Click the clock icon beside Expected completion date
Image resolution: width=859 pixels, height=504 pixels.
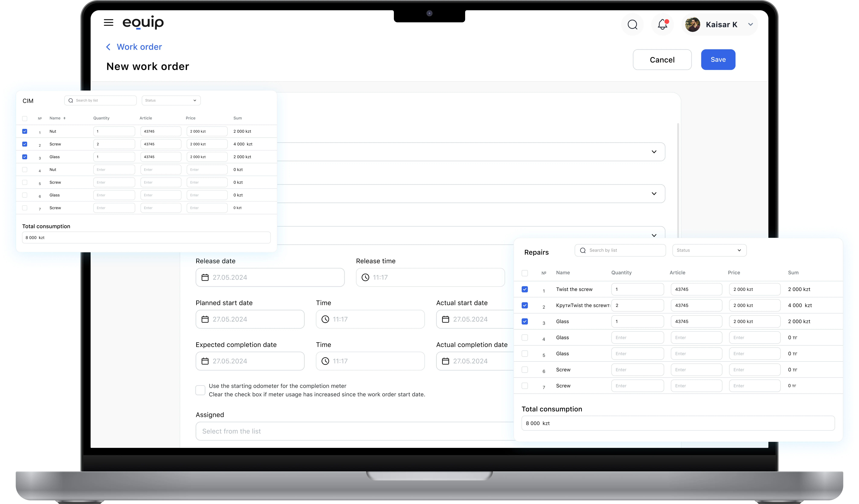(x=325, y=361)
